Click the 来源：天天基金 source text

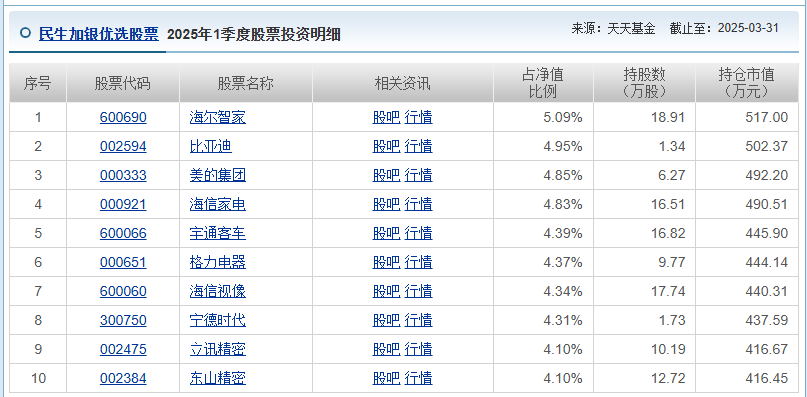(x=613, y=28)
